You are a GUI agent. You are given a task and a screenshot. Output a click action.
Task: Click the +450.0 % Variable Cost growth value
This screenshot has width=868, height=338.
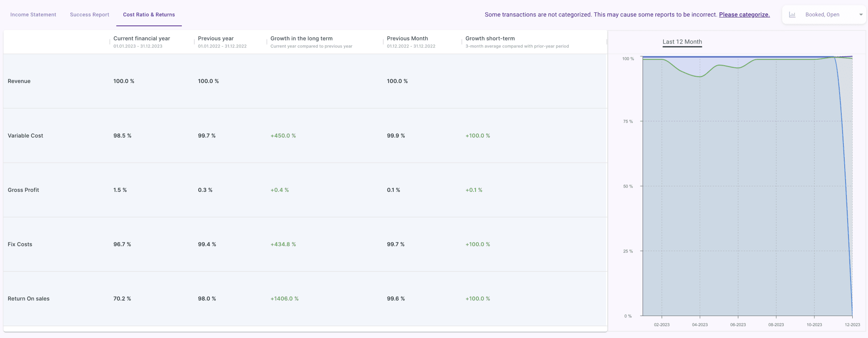pos(283,136)
